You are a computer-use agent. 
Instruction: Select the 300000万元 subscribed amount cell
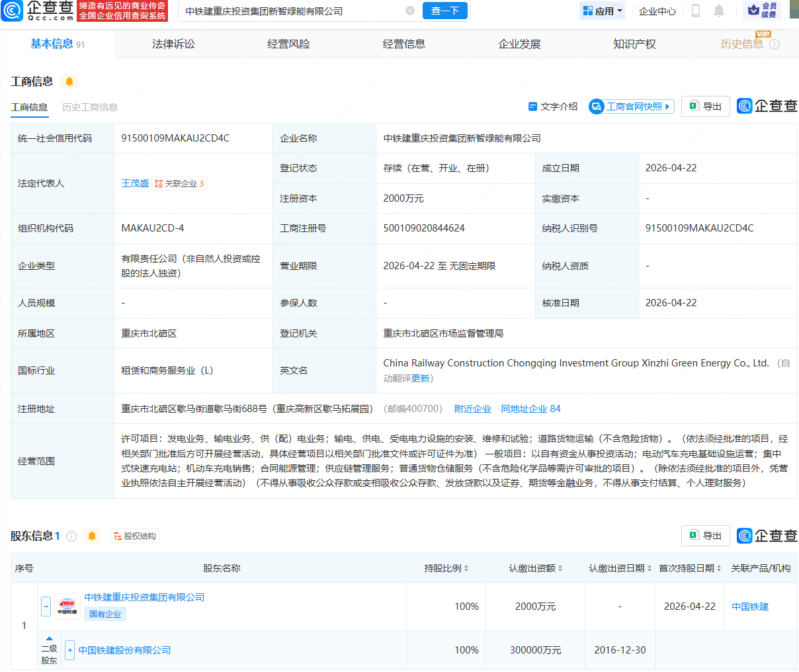click(x=535, y=650)
